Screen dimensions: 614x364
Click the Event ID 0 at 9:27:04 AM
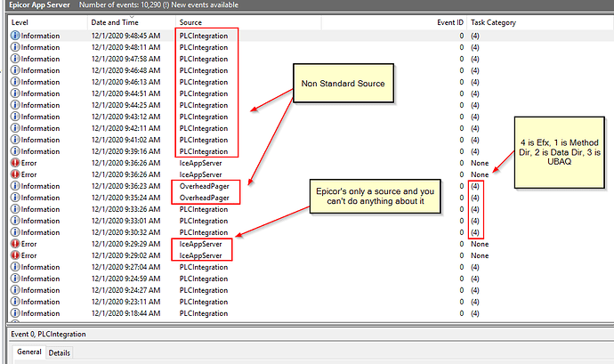click(462, 267)
